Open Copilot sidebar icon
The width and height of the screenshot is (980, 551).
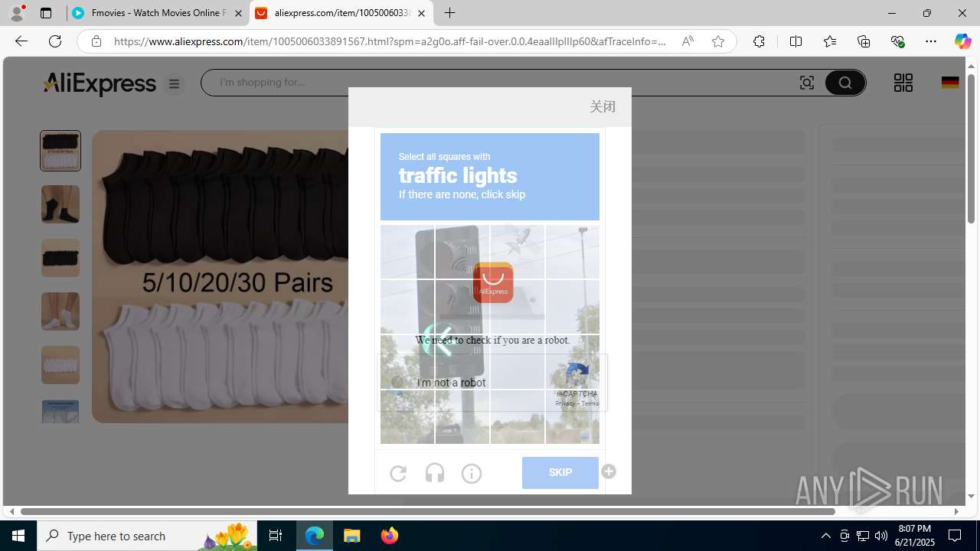(x=962, y=41)
